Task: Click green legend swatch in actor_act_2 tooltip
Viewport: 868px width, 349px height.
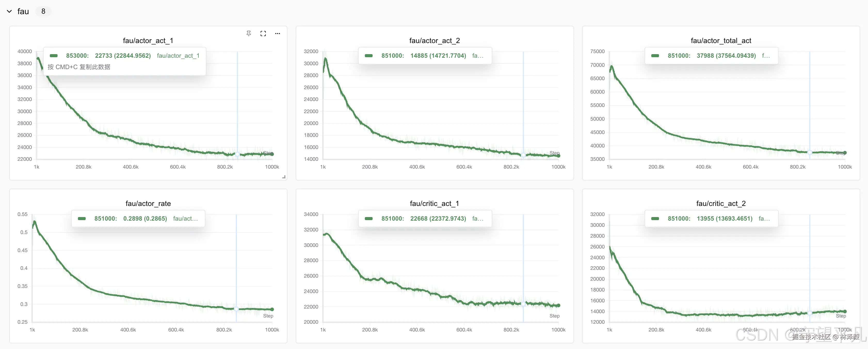Action: tap(369, 55)
